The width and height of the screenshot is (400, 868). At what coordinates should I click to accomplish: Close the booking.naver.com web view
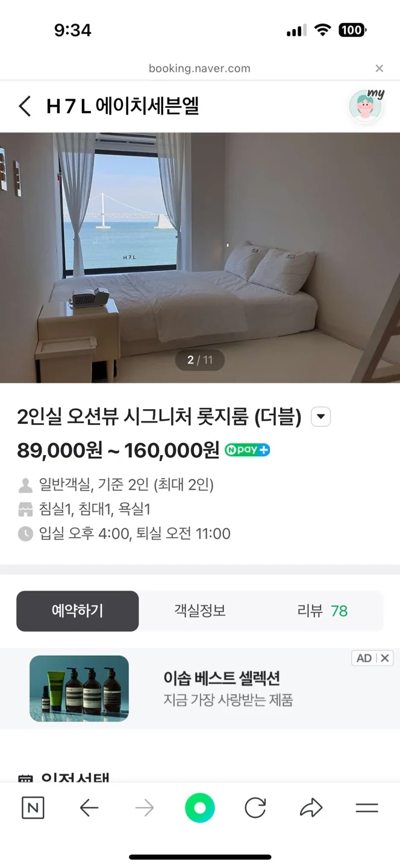click(x=379, y=69)
